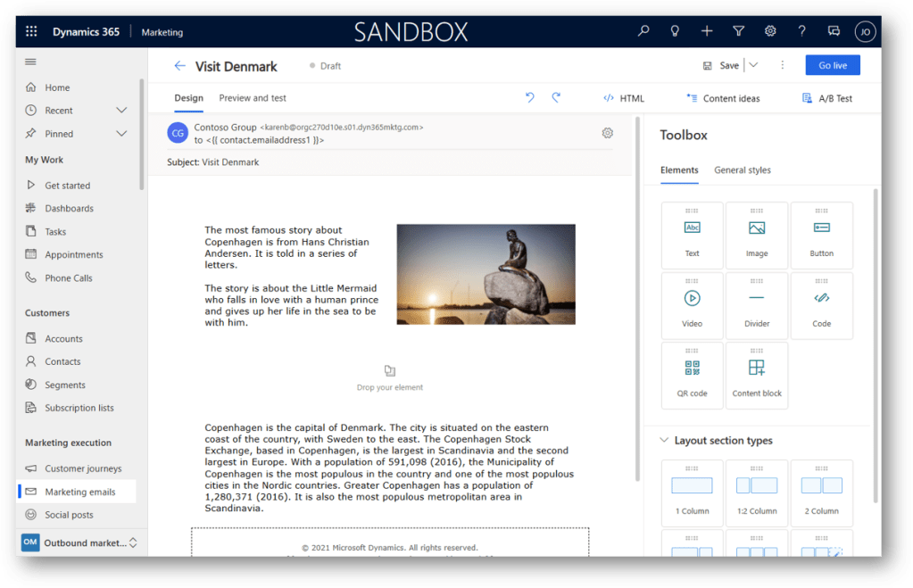Click the redo arrow icon
Screen dimensions: 913x588
coord(556,97)
